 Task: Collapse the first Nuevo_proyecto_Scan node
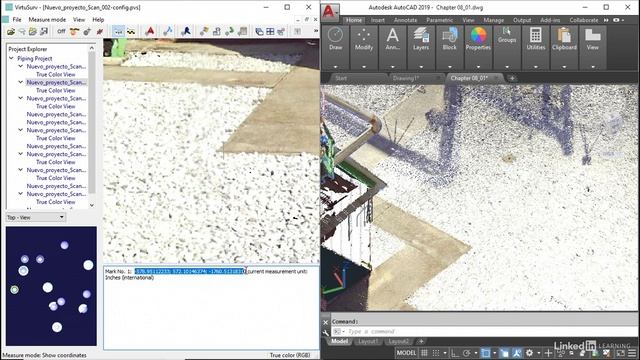(20, 66)
